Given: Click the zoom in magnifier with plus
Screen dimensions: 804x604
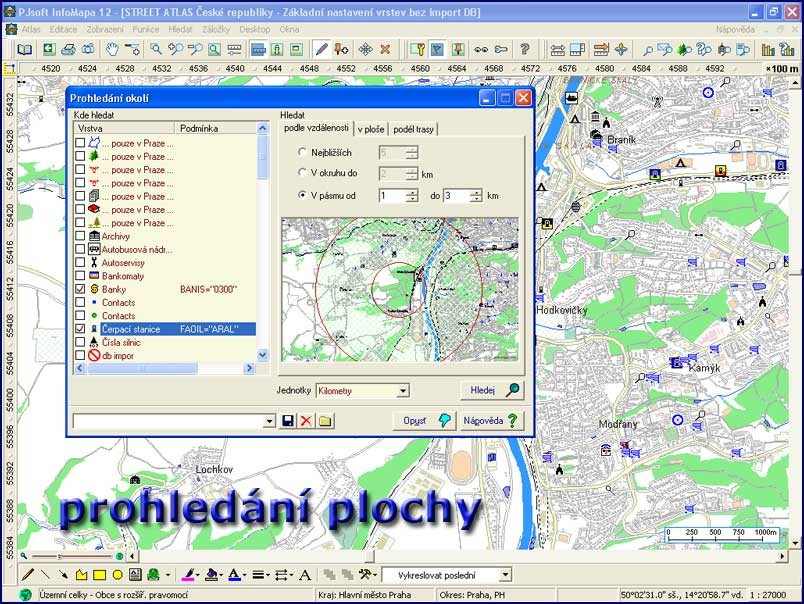Looking at the screenshot, I should (175, 50).
